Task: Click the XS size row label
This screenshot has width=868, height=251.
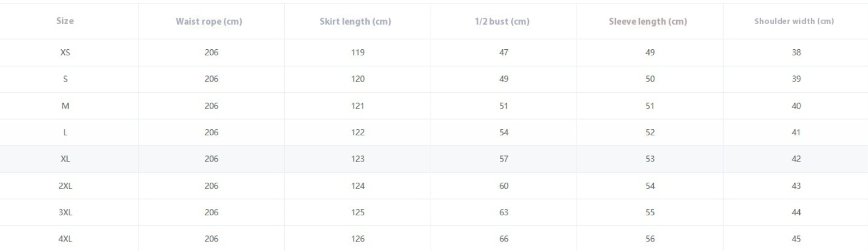Action: (x=65, y=53)
